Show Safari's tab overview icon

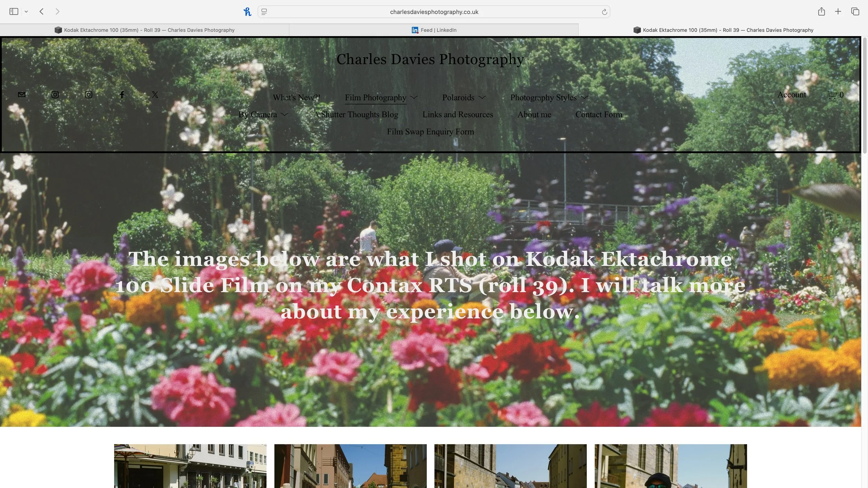(x=855, y=11)
